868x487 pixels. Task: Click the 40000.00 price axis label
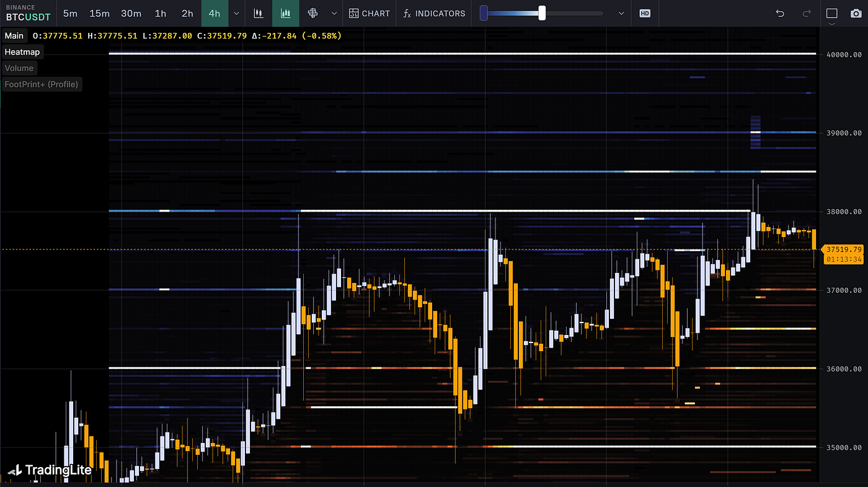pos(844,55)
